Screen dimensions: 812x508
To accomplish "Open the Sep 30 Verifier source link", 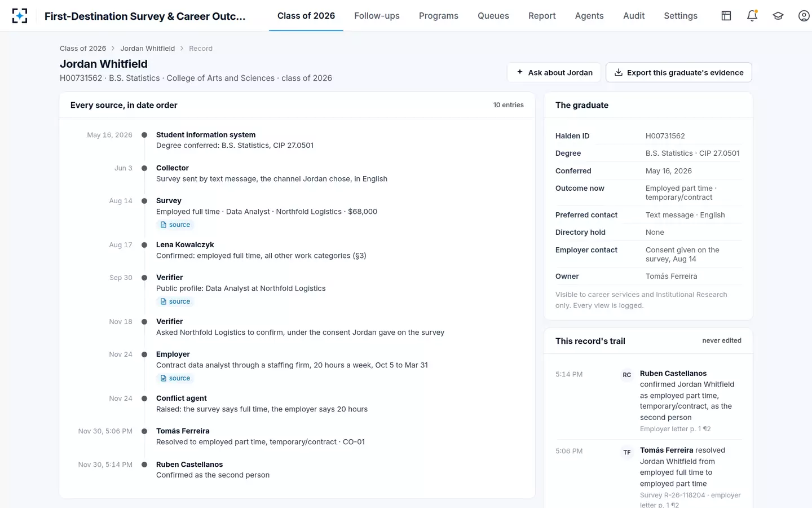I will pos(175,301).
